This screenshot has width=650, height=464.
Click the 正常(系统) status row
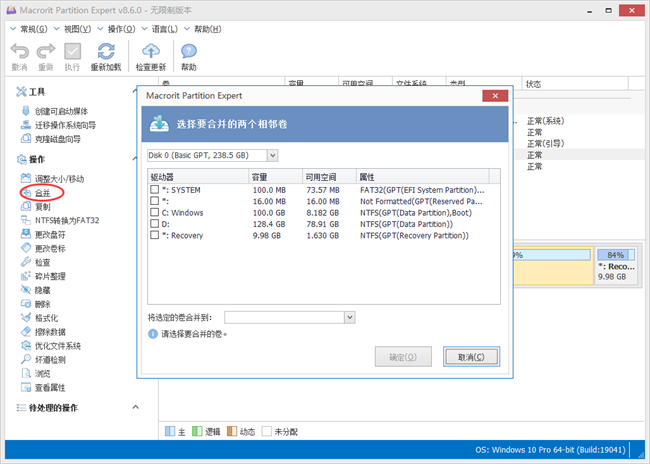point(546,121)
